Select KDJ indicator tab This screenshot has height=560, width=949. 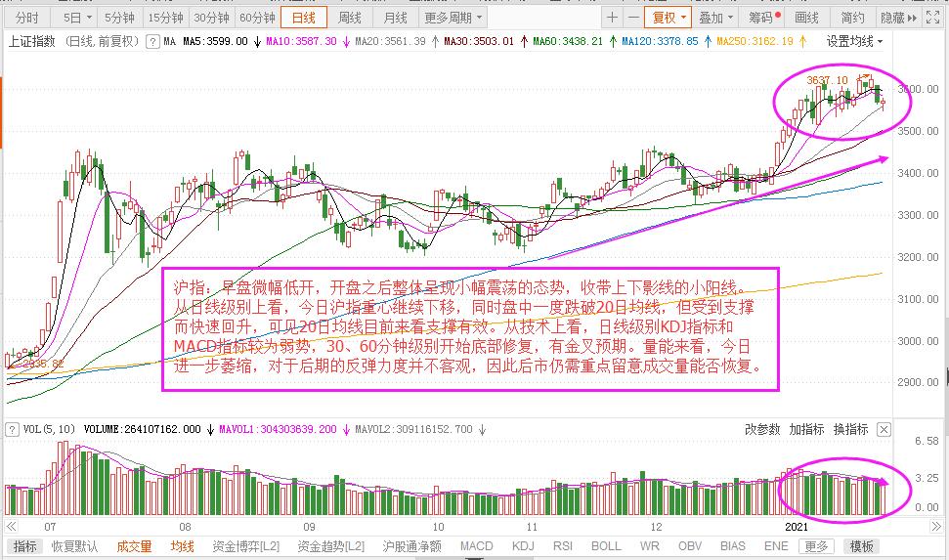pos(523,546)
